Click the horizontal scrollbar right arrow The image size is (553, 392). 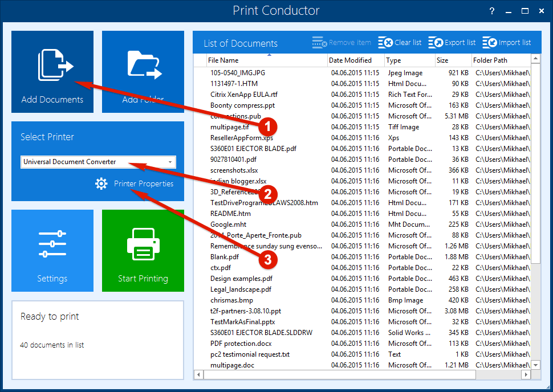526,375
